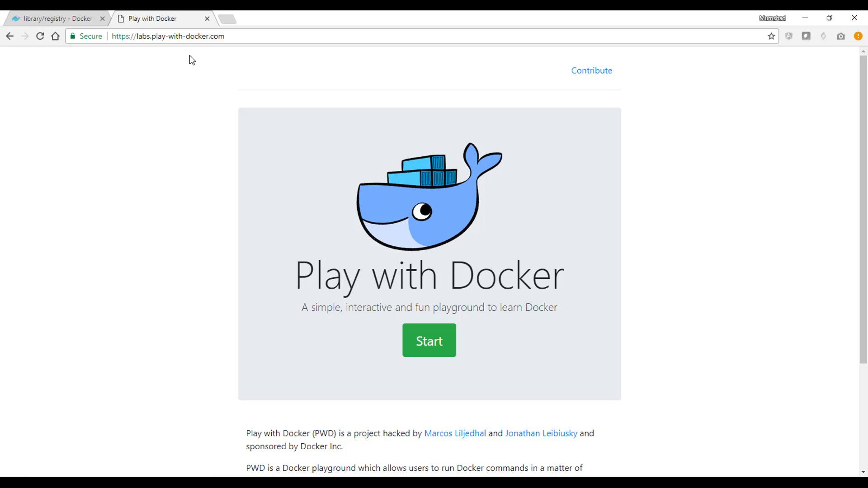
Task: Click the reload page icon
Action: (x=40, y=36)
